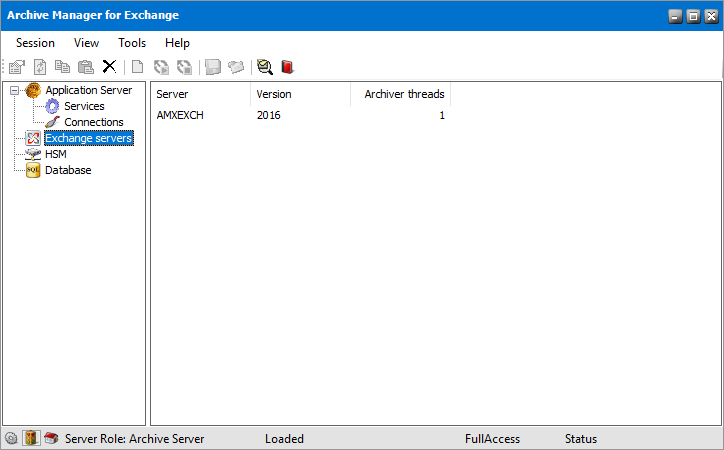Viewport: 724px width, 450px height.
Task: Click the black X Delete icon
Action: pos(109,66)
